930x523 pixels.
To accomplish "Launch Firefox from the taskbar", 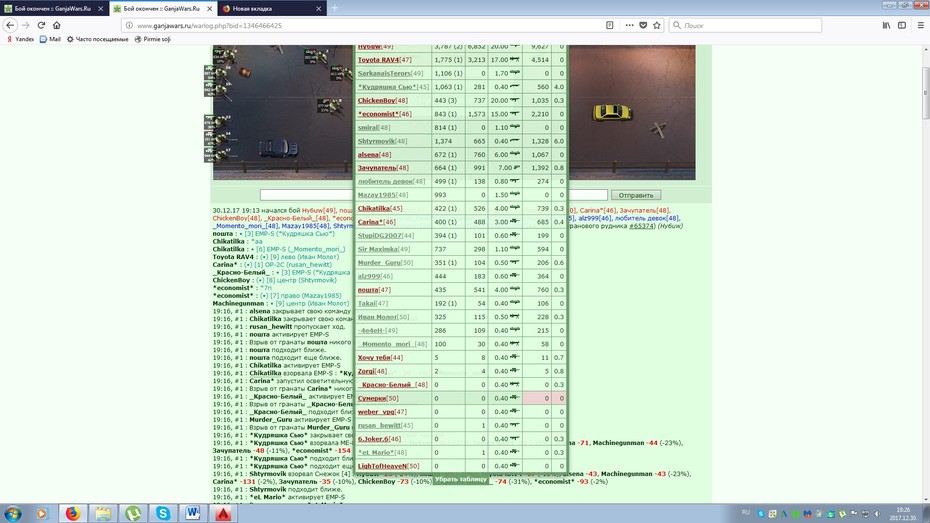I will [72, 513].
